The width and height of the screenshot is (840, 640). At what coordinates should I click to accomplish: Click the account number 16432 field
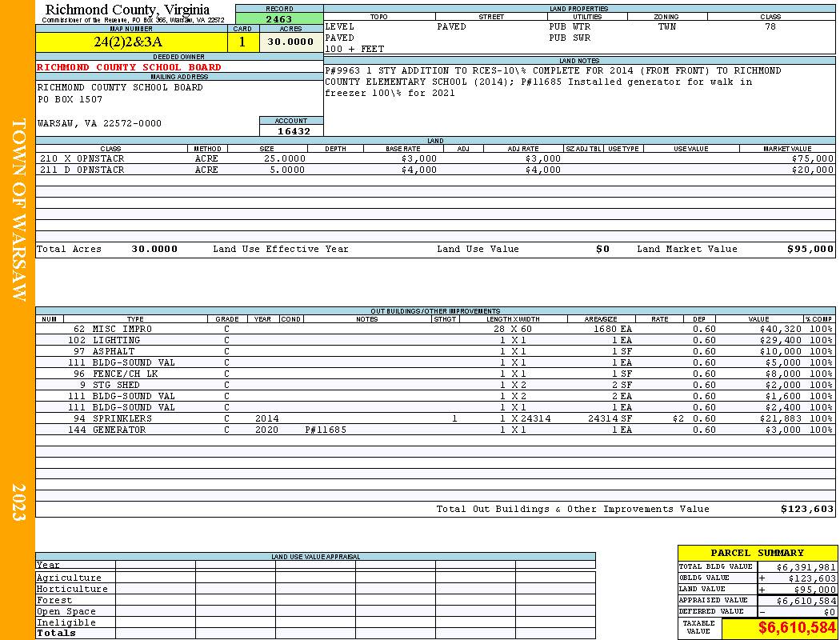(x=293, y=131)
